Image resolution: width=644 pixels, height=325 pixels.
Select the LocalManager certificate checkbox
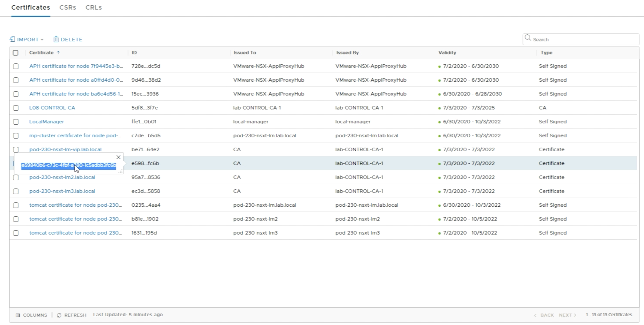[16, 122]
